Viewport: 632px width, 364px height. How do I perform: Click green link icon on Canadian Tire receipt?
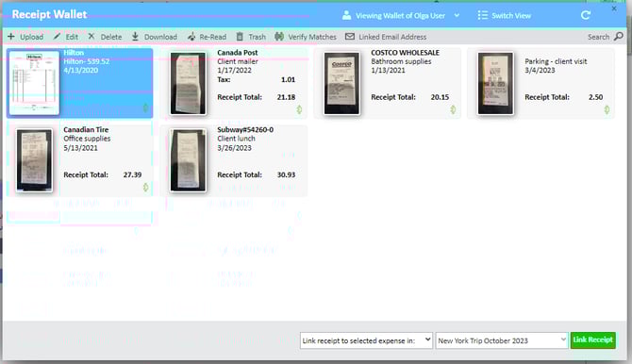pos(146,187)
